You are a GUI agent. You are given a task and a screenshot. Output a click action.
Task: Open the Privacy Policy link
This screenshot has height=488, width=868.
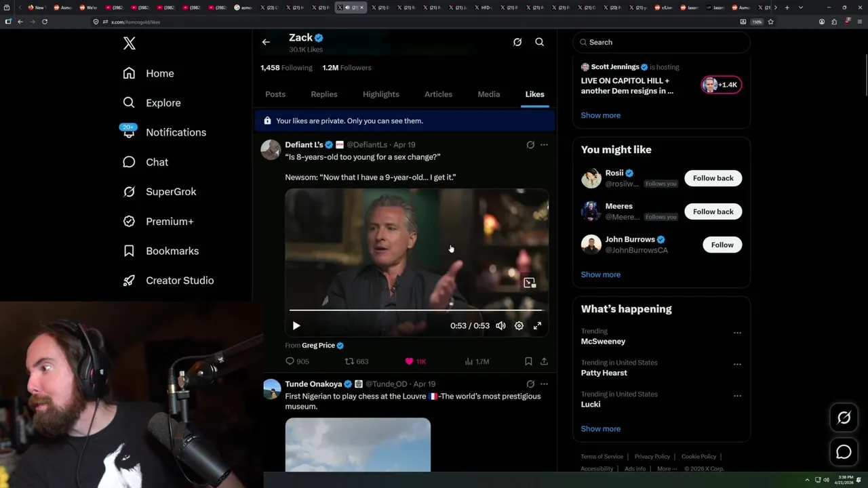pos(652,457)
